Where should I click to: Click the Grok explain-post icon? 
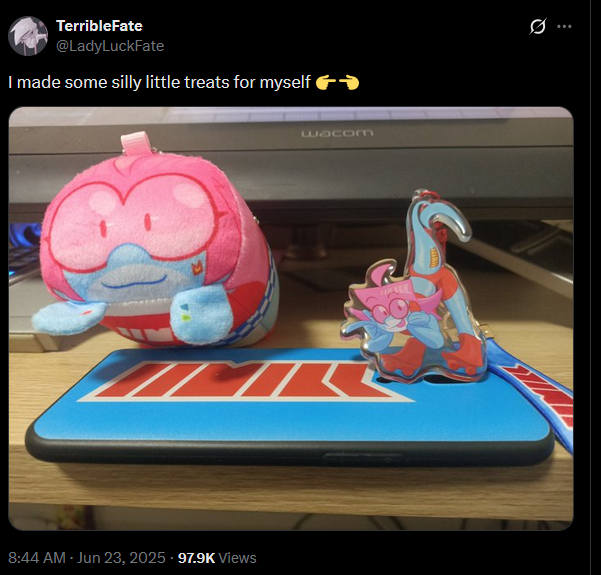point(537,26)
